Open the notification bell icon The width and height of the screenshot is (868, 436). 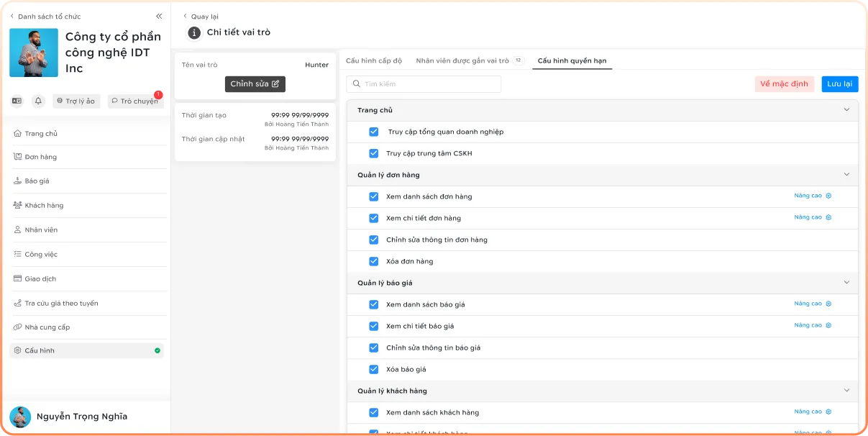(x=38, y=101)
